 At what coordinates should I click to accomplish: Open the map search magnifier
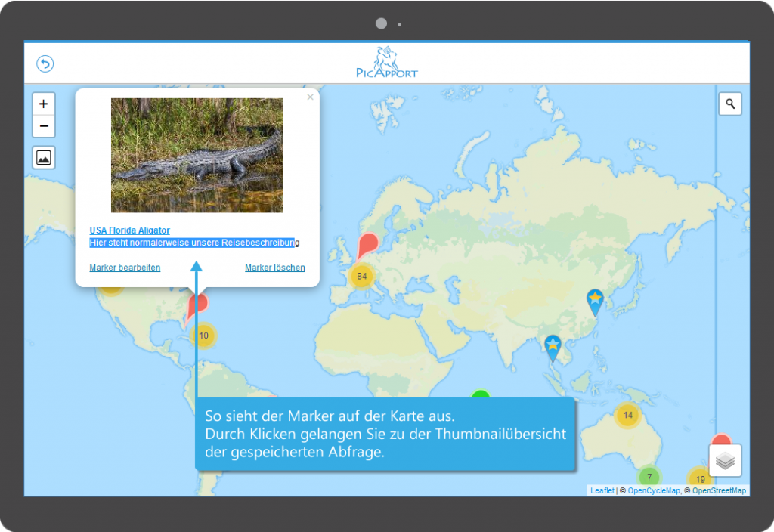coord(730,104)
